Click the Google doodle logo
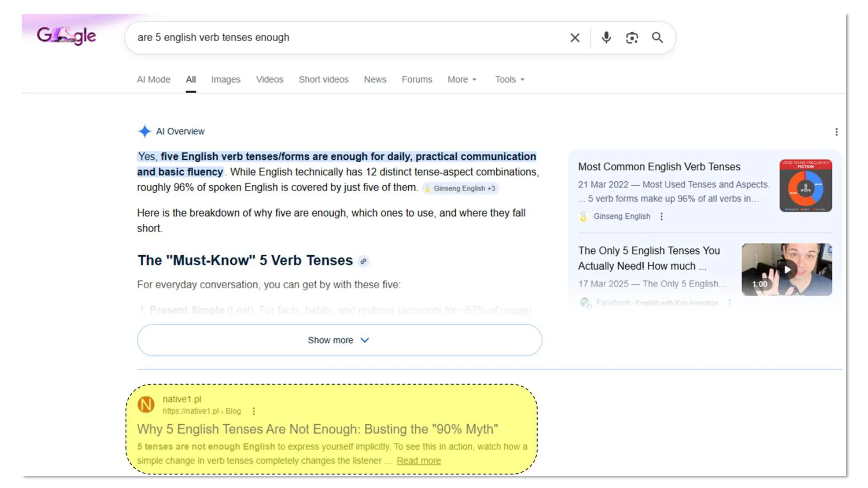Image resolution: width=868 pixels, height=488 pixels. [x=66, y=35]
